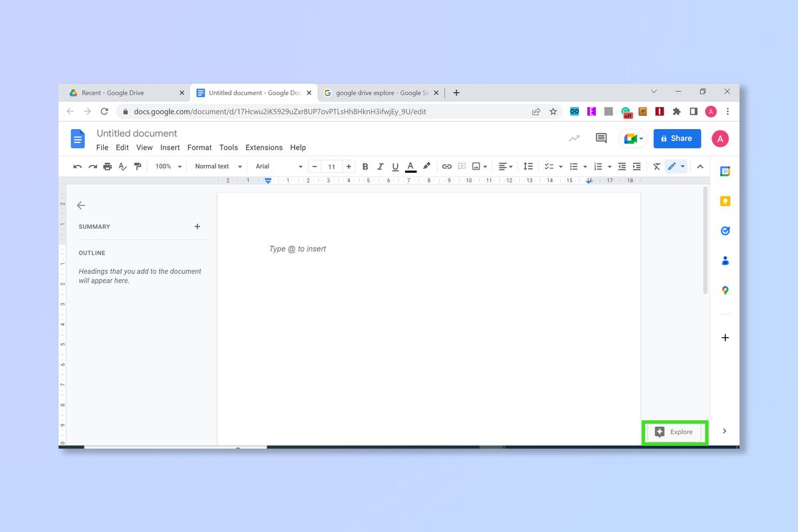Image resolution: width=798 pixels, height=532 pixels.
Task: Select the Print icon in the toolbar
Action: (107, 166)
